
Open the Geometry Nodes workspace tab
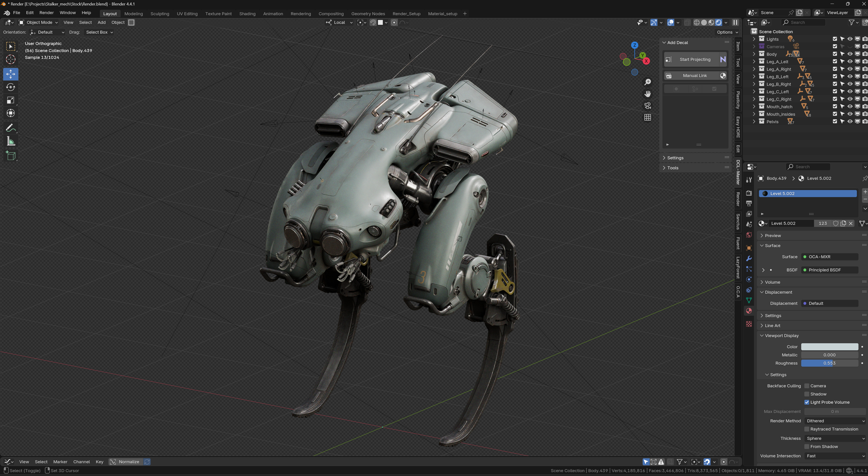368,14
